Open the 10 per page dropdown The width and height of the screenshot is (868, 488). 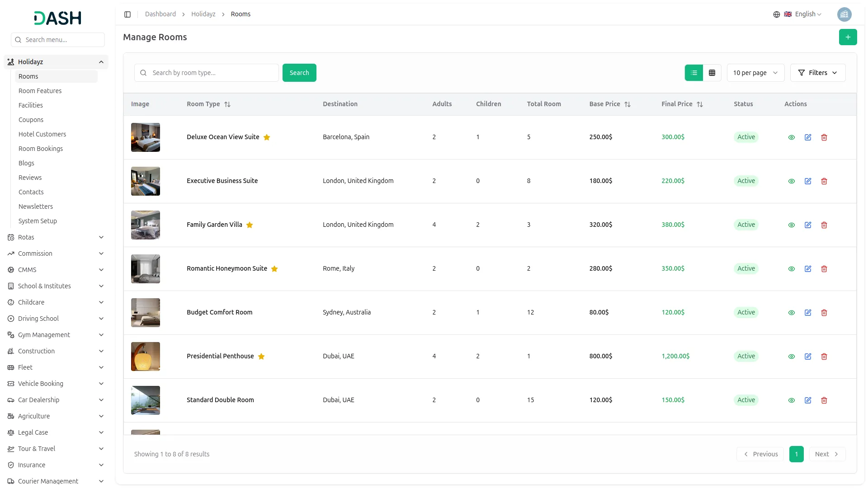coord(755,73)
